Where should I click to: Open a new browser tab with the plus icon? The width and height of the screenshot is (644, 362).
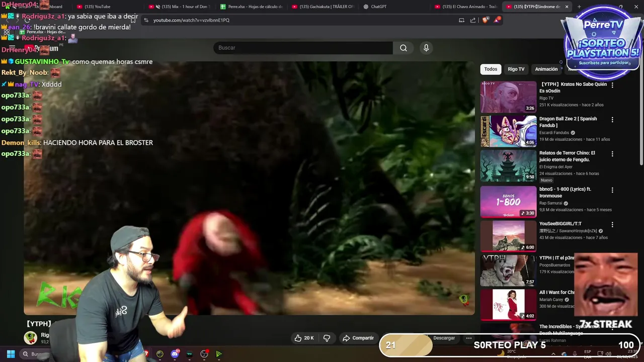(579, 7)
